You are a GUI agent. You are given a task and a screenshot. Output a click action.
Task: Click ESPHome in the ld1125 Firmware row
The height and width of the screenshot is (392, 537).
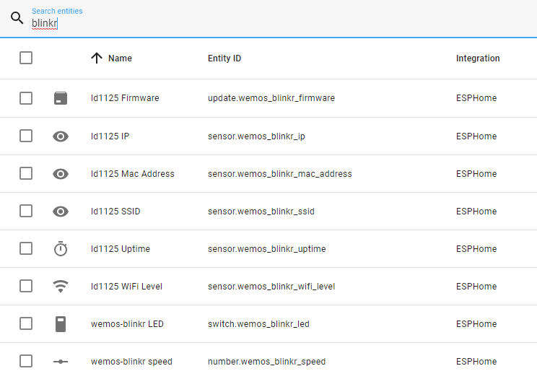tap(476, 98)
